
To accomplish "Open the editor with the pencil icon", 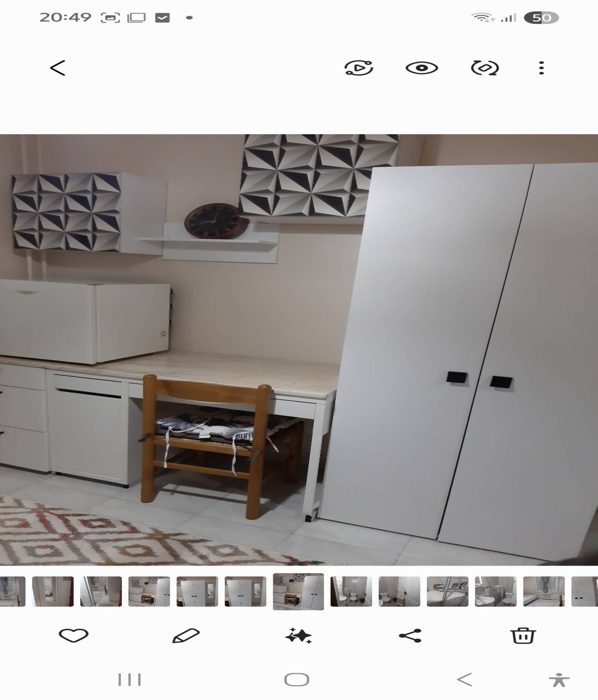I will point(186,635).
